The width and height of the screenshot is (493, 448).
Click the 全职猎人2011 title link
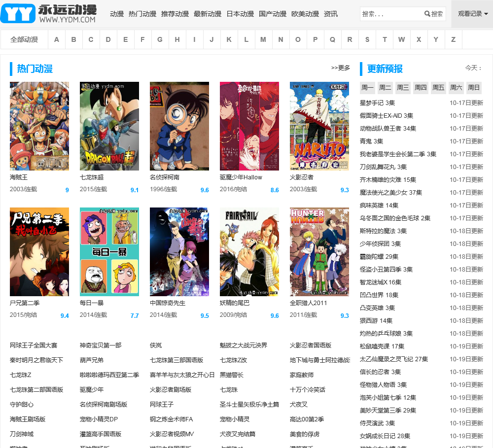308,303
